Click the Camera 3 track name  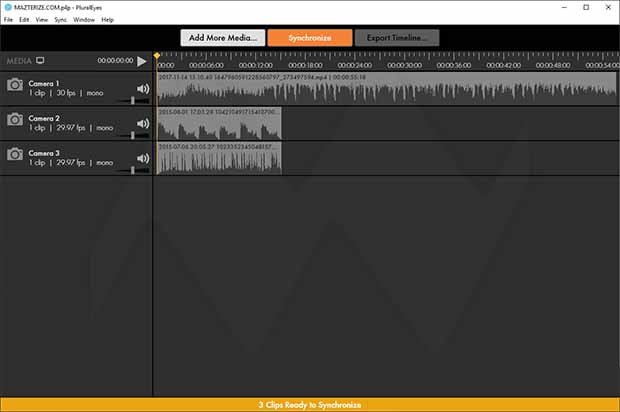click(44, 153)
